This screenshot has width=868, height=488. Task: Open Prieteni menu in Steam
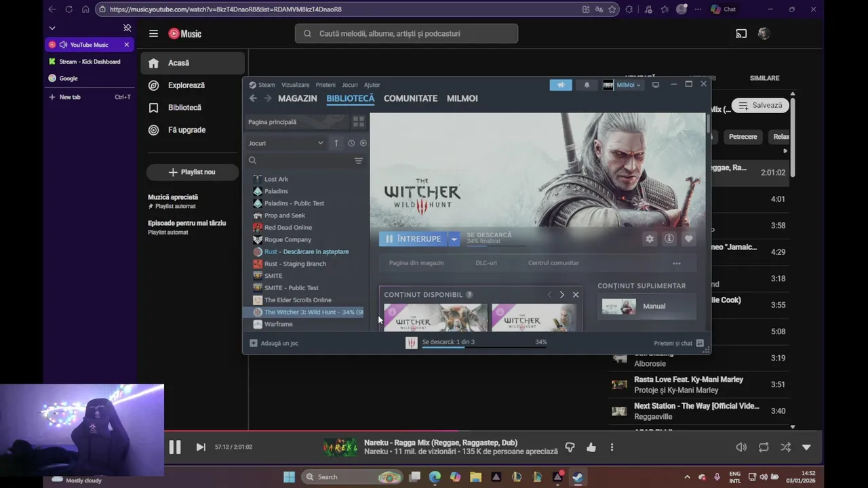(x=325, y=85)
